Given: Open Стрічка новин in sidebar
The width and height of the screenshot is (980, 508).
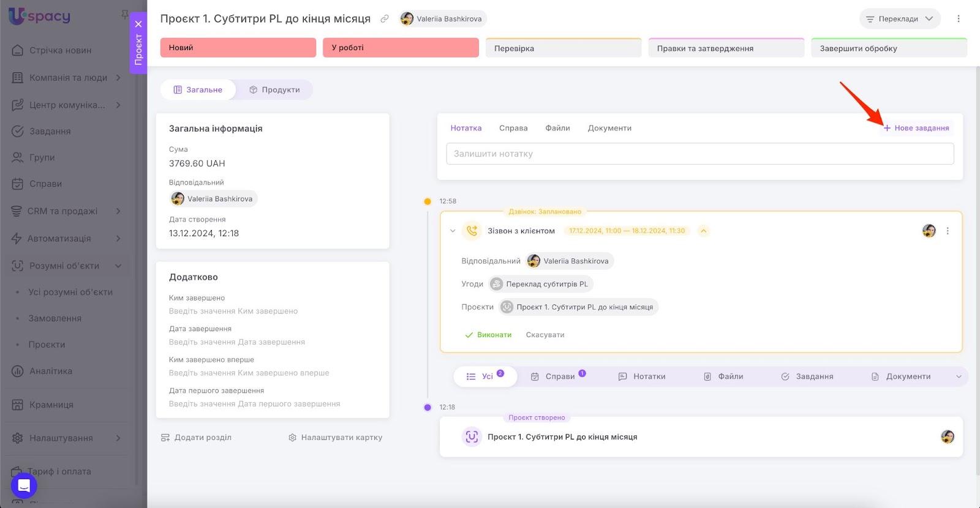Looking at the screenshot, I should point(52,50).
